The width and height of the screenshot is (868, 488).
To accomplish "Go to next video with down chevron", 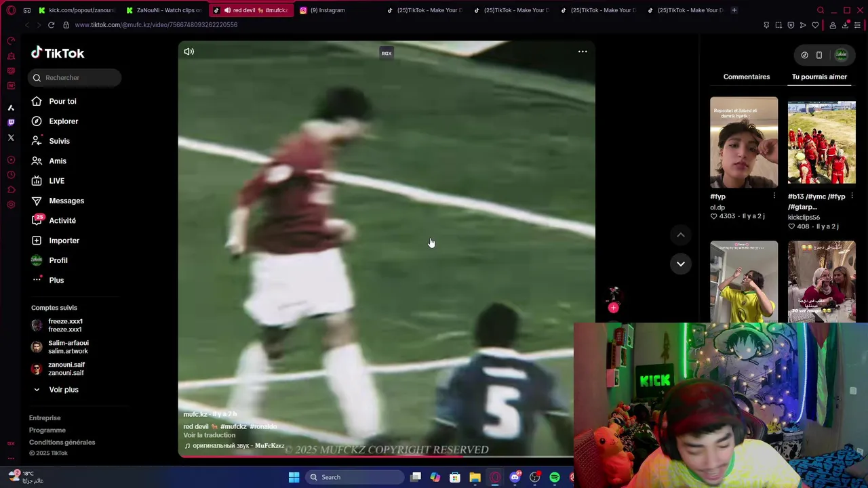I will pos(680,264).
